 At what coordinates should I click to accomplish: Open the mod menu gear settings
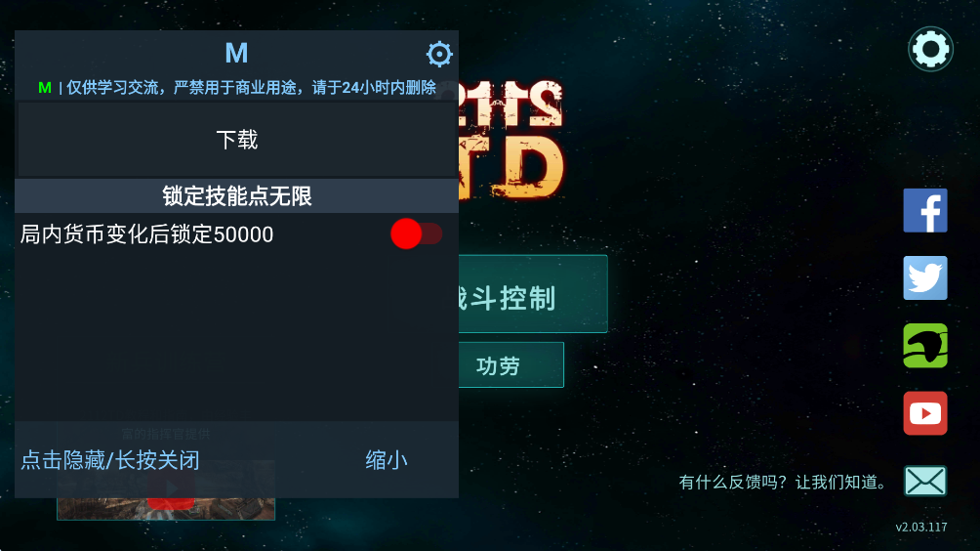coord(439,55)
